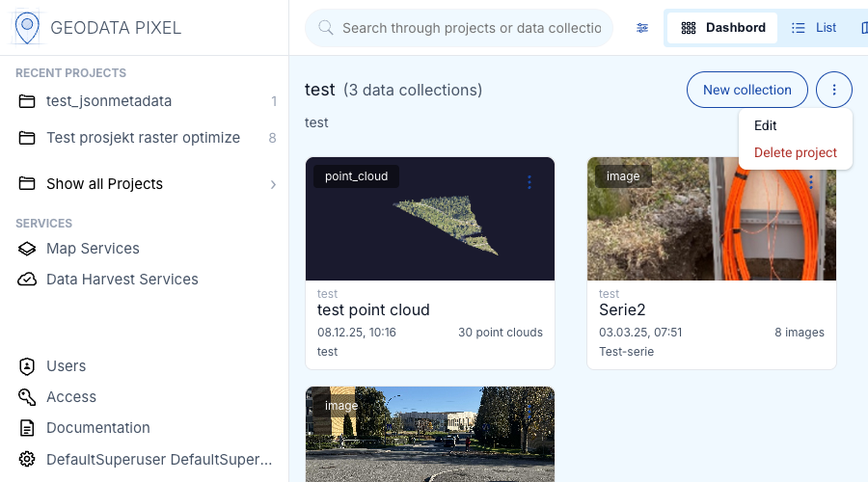Click the GEODATA PIXEL title text
The width and height of the screenshot is (868, 482).
click(x=116, y=28)
